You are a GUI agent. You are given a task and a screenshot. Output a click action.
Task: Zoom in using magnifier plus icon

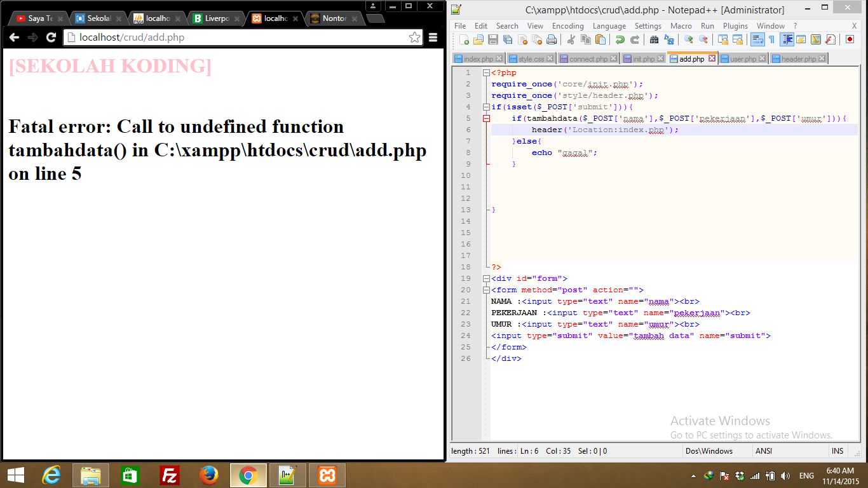tap(688, 39)
